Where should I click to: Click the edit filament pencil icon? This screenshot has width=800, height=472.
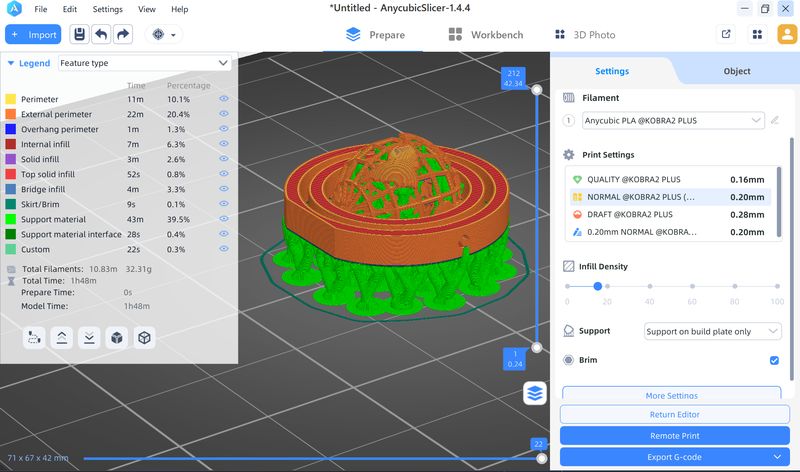tap(775, 120)
